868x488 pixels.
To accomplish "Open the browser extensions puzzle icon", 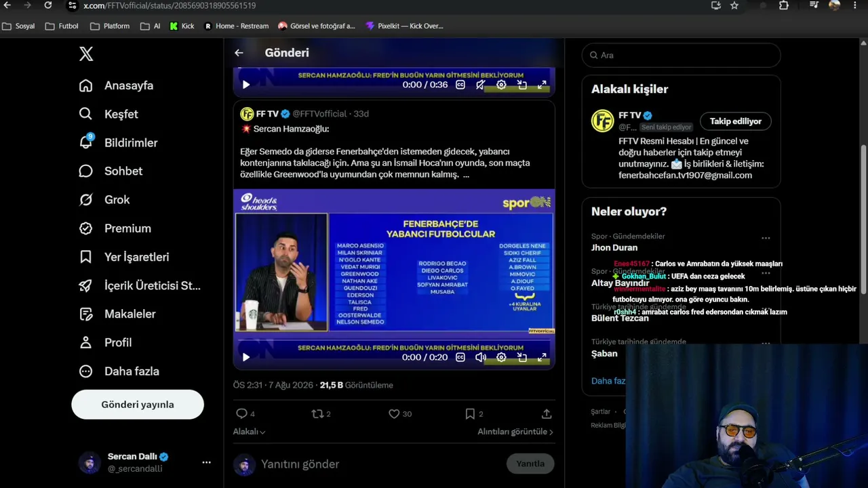I will coord(784,5).
